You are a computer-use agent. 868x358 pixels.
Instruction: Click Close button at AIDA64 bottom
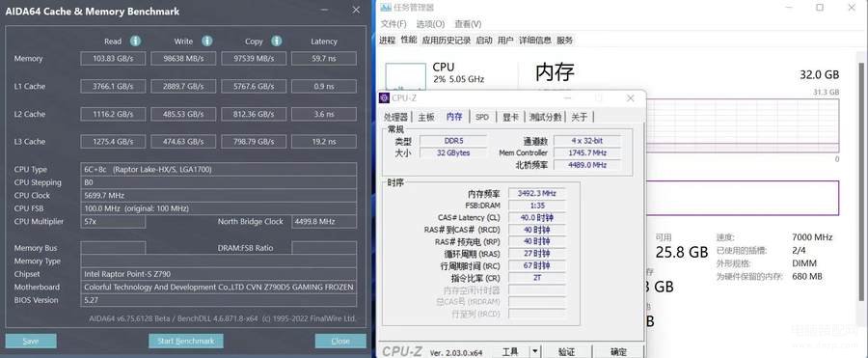[340, 341]
